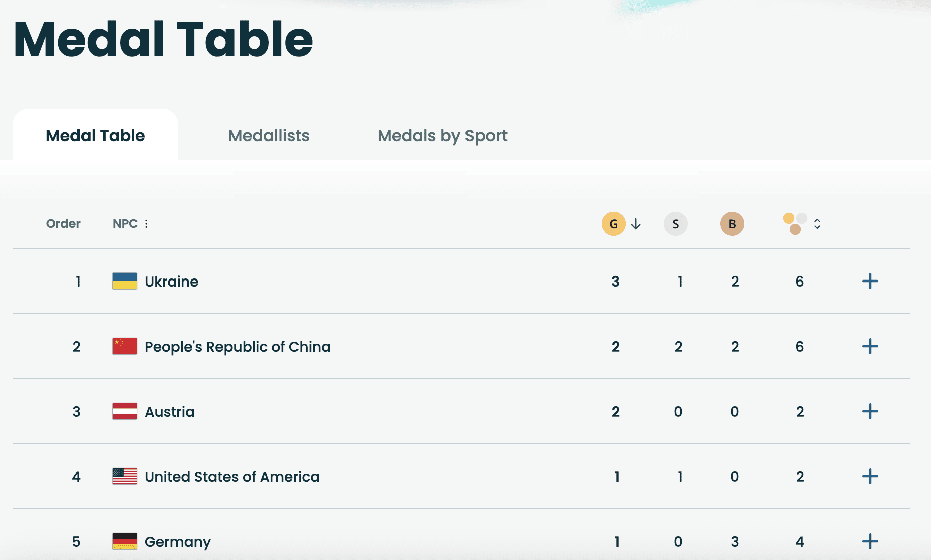Expand the Ukraine row details
Image resolution: width=931 pixels, height=560 pixels.
[870, 281]
